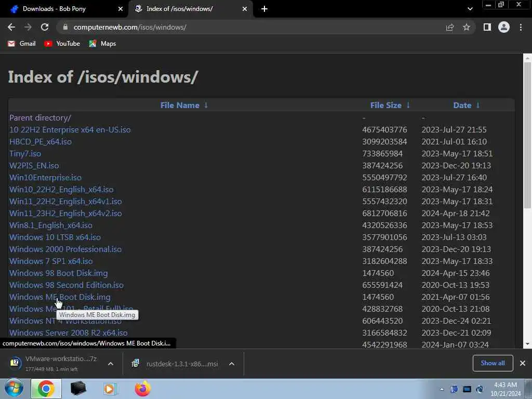This screenshot has width=532, height=399.
Task: Go back to the previous page
Action: tap(11, 27)
